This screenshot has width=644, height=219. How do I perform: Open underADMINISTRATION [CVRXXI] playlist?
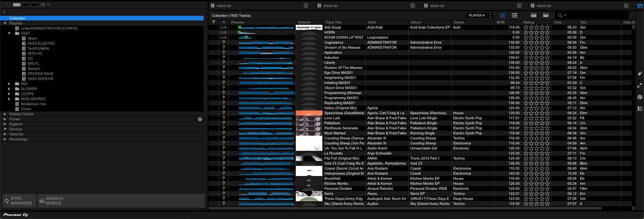click(x=49, y=29)
